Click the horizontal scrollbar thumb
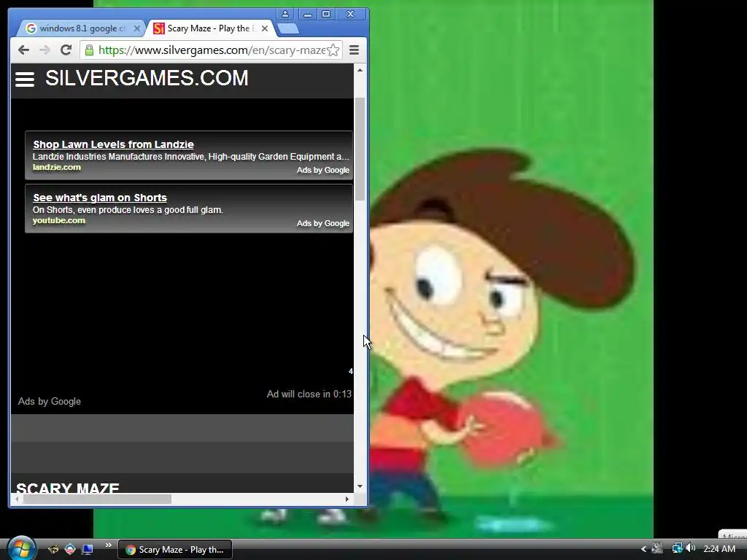This screenshot has height=560, width=747. pyautogui.click(x=97, y=499)
